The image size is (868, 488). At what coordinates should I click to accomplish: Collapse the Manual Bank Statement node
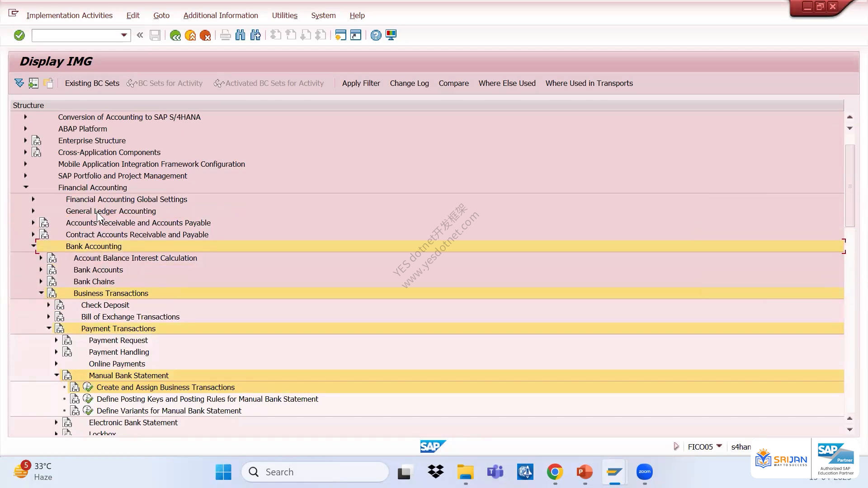(x=57, y=375)
